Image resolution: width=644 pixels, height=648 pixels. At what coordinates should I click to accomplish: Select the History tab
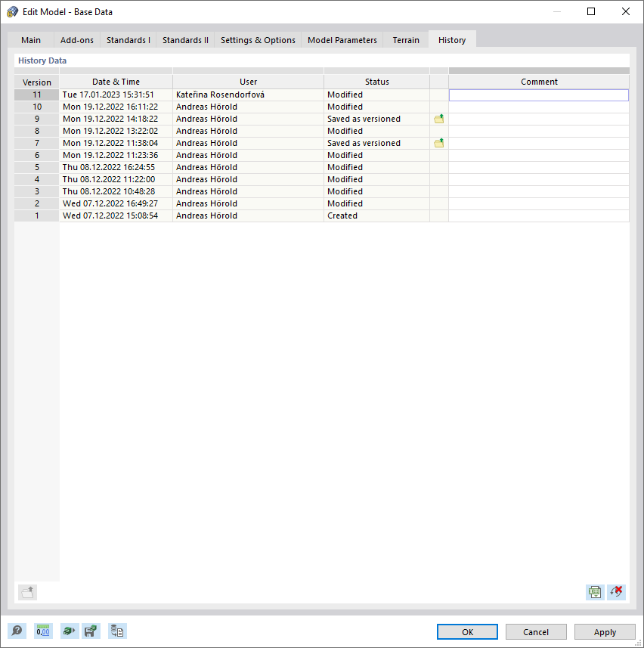coord(452,39)
